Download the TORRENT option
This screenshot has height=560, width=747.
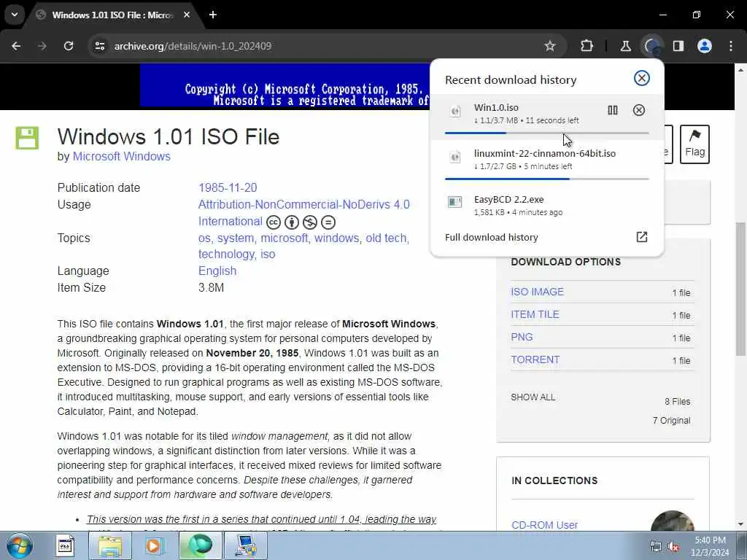(x=535, y=359)
